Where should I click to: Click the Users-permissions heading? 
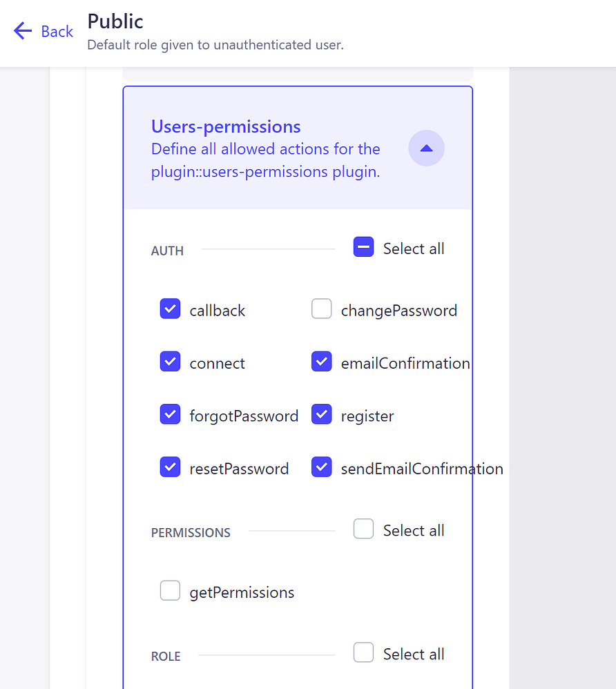[x=226, y=126]
